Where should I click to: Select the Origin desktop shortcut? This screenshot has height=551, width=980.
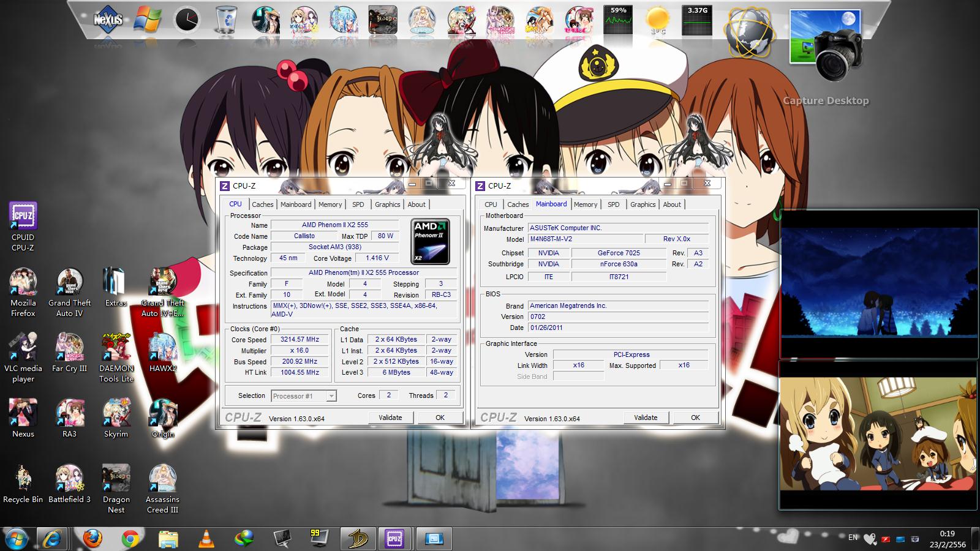point(163,418)
